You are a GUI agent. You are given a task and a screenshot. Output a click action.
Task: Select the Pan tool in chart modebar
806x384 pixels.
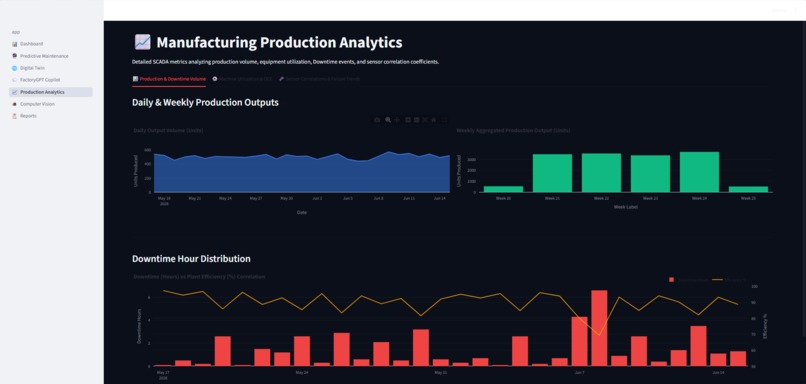click(x=397, y=120)
